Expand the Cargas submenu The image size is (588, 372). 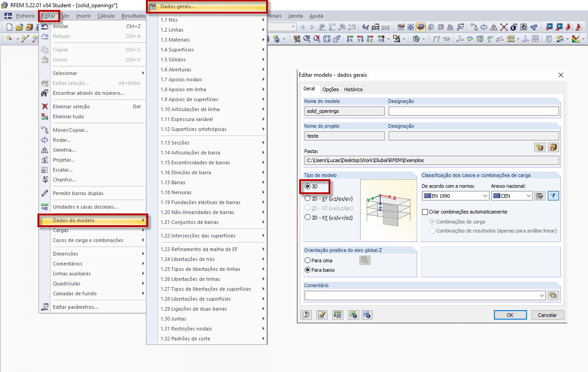pos(93,230)
